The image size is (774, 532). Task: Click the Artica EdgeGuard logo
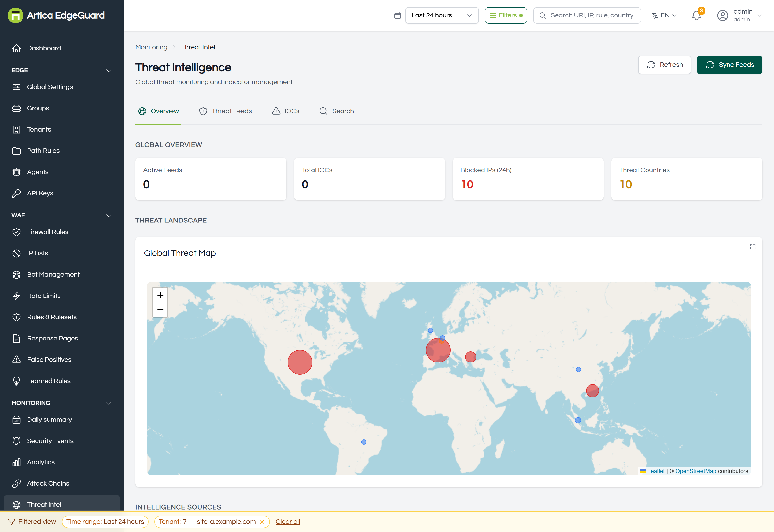pyautogui.click(x=56, y=15)
